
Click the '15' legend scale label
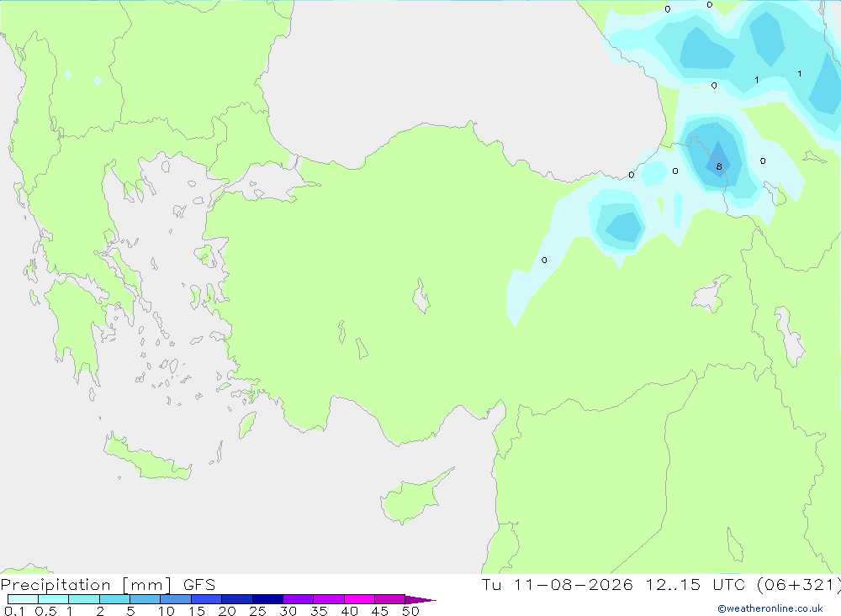click(x=197, y=611)
